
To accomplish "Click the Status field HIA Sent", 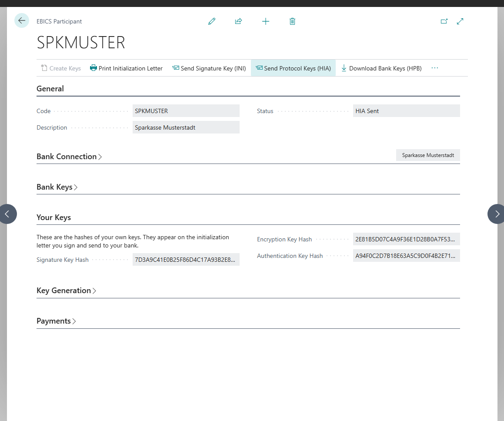I will 406,111.
